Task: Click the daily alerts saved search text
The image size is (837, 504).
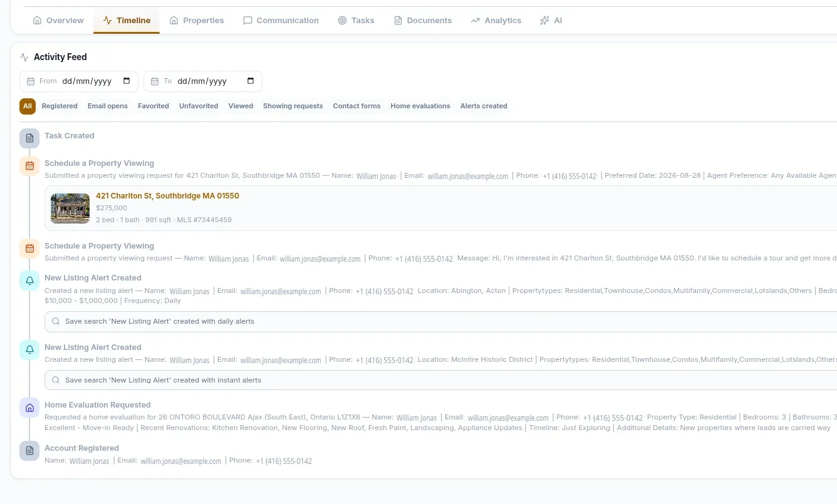Action: (x=160, y=321)
